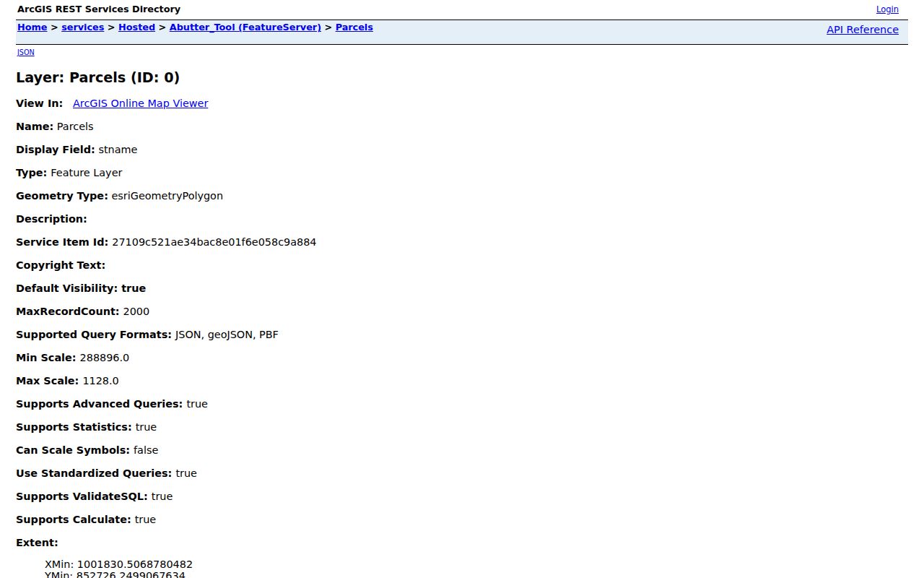Open ArcGIS Online Map Viewer link
The width and height of the screenshot is (924, 578).
[141, 103]
